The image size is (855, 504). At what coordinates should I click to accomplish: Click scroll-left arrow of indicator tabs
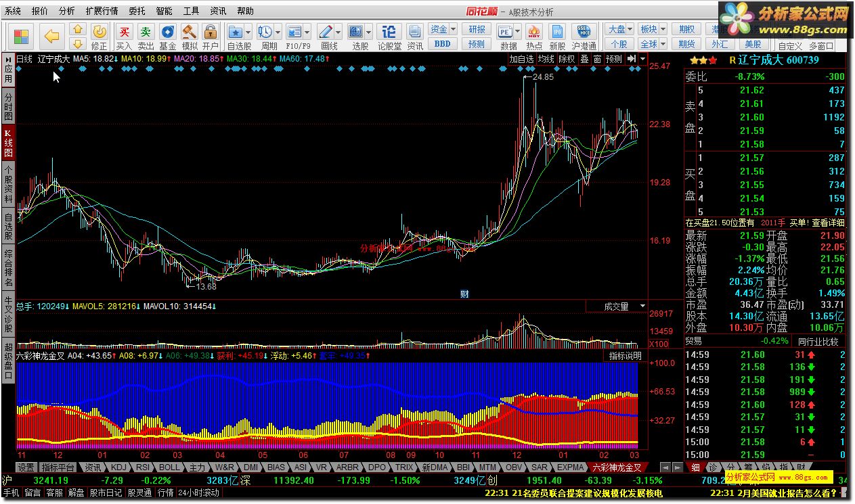point(665,467)
